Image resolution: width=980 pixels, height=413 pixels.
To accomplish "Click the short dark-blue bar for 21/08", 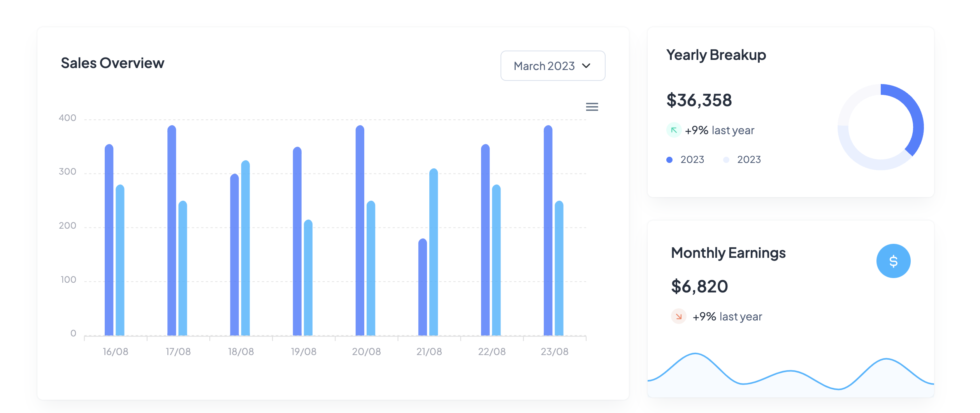I will click(423, 287).
